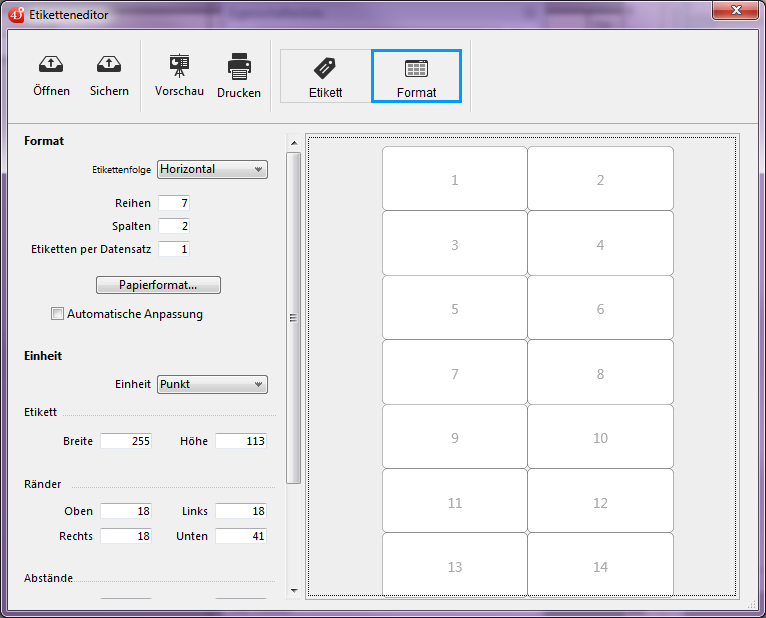Click the Reihen input field
Screen dimensions: 766x618
(173, 204)
